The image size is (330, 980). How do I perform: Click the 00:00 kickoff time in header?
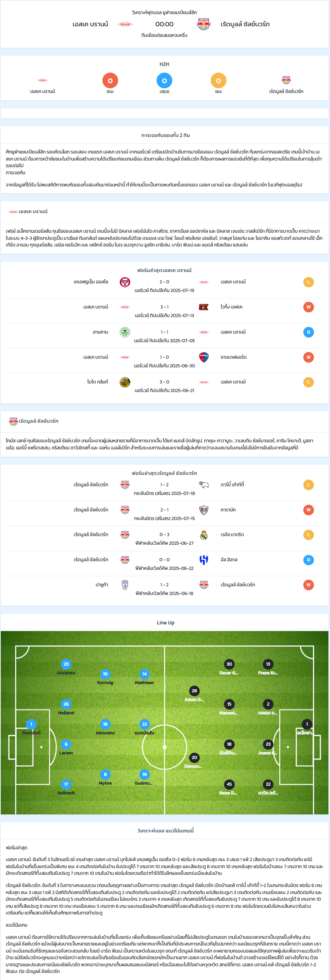164,24
